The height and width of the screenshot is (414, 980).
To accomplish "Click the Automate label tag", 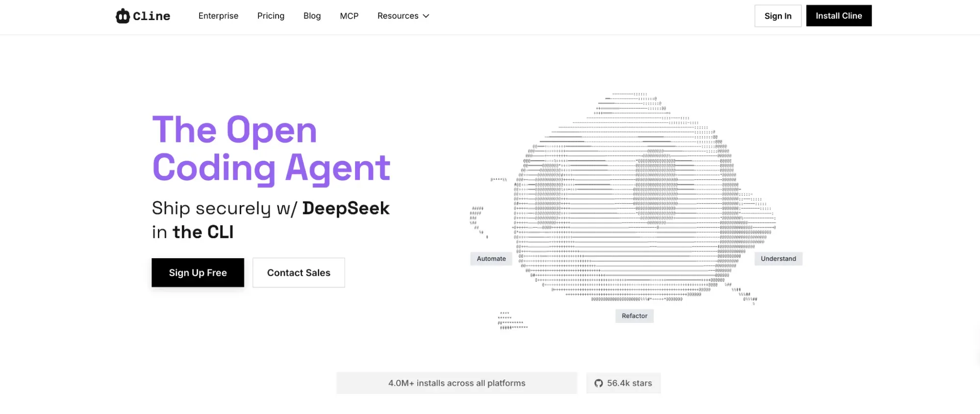I will tap(491, 259).
